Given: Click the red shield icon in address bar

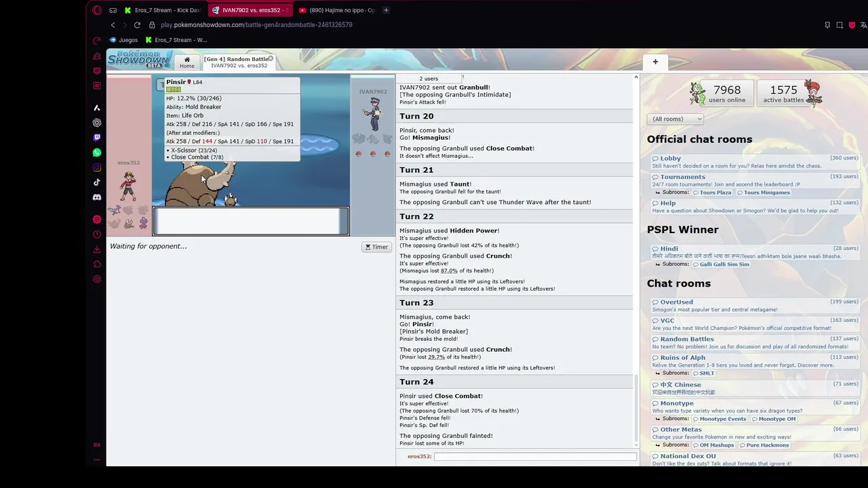Looking at the screenshot, I should click(852, 25).
